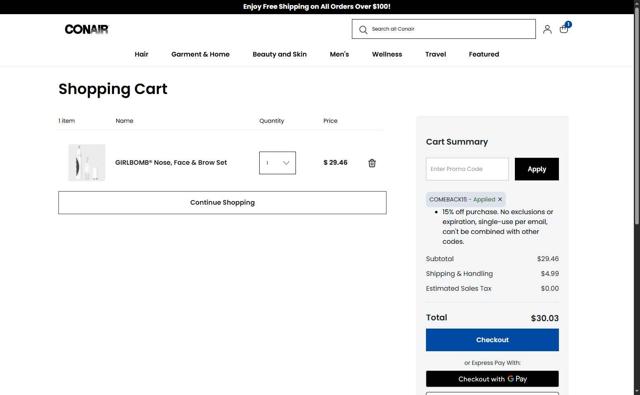Click the $30.03 total amount
Viewport: 640px width, 395px height.
(x=545, y=318)
